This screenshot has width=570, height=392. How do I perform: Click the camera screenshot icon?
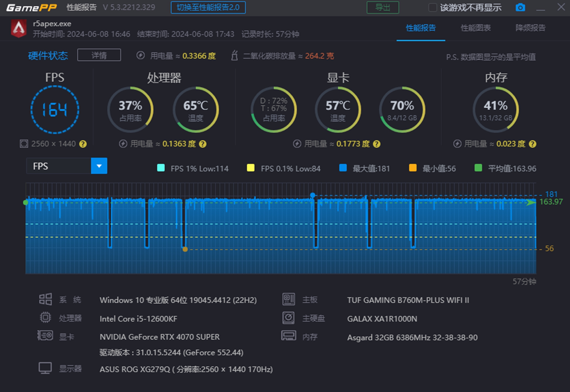pyautogui.click(x=520, y=7)
